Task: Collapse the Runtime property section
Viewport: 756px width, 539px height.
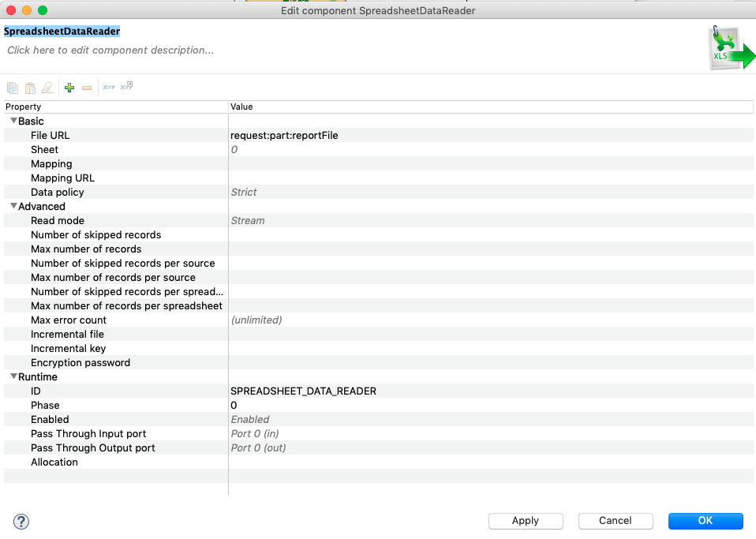Action: 13,376
